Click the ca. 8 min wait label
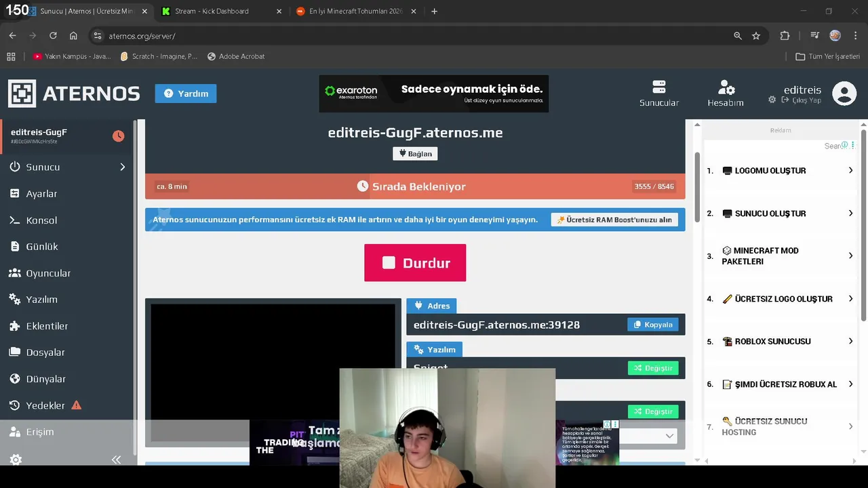This screenshot has width=868, height=488. pyautogui.click(x=172, y=186)
